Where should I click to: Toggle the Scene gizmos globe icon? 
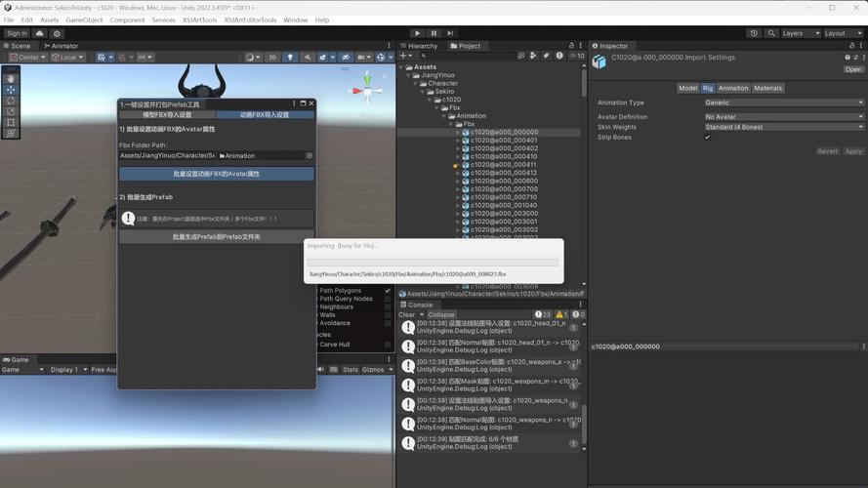(x=381, y=57)
